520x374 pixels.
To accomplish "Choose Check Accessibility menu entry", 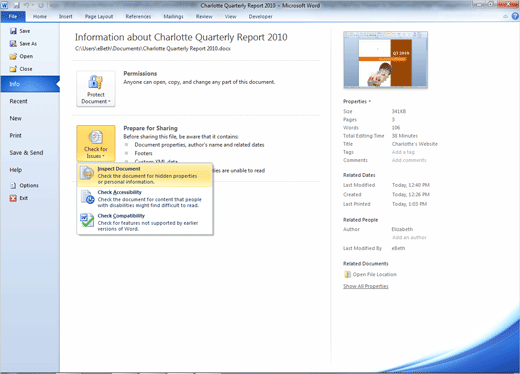I will point(145,199).
